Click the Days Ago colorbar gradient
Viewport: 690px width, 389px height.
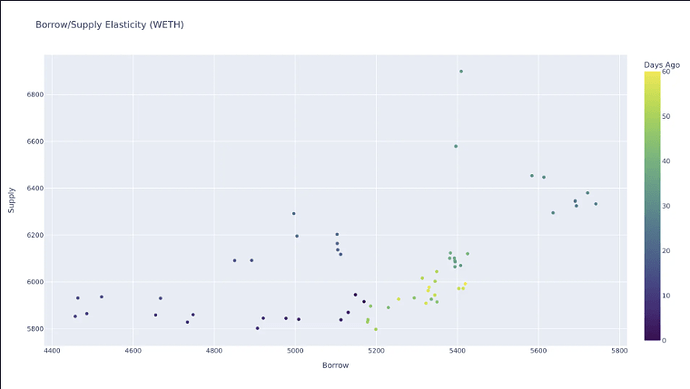652,206
